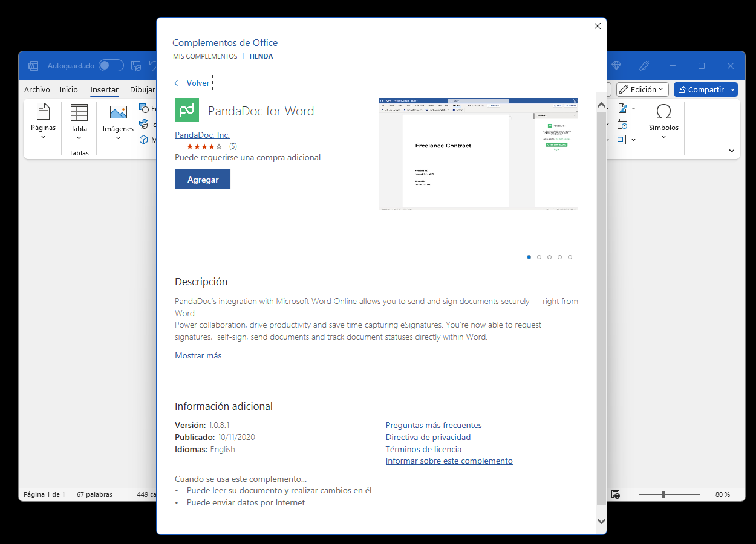Click the Word zoom slider handle
The height and width of the screenshot is (544, 756).
[x=663, y=494]
